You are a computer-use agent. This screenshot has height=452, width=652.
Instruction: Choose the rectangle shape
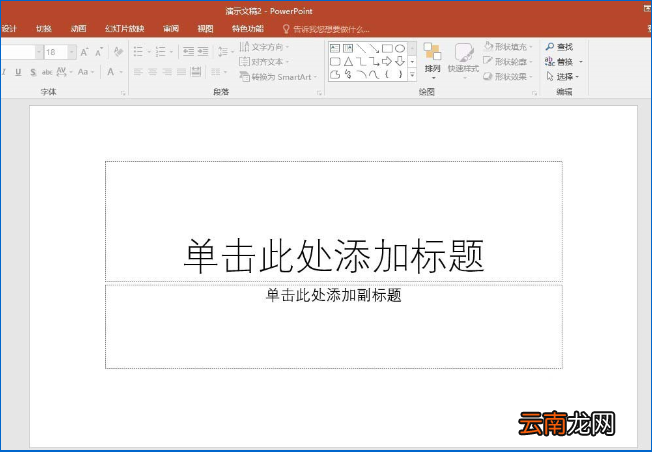[387, 49]
